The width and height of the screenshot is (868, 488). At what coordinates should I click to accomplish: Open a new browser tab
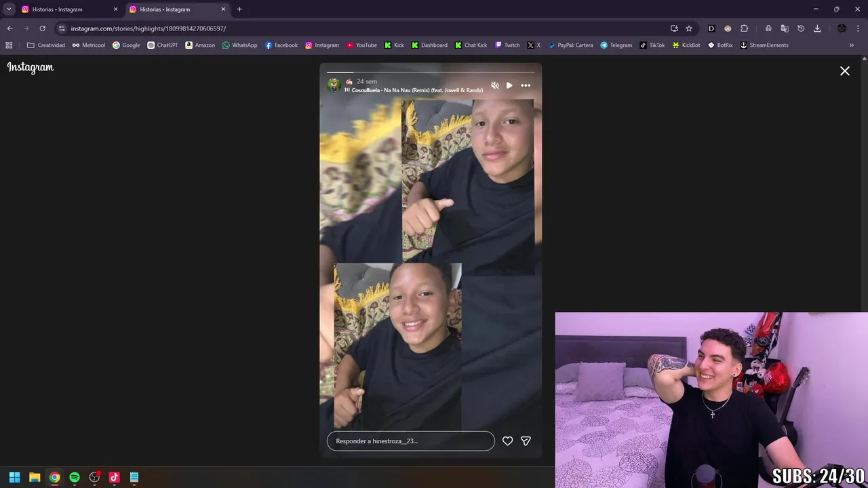point(239,9)
